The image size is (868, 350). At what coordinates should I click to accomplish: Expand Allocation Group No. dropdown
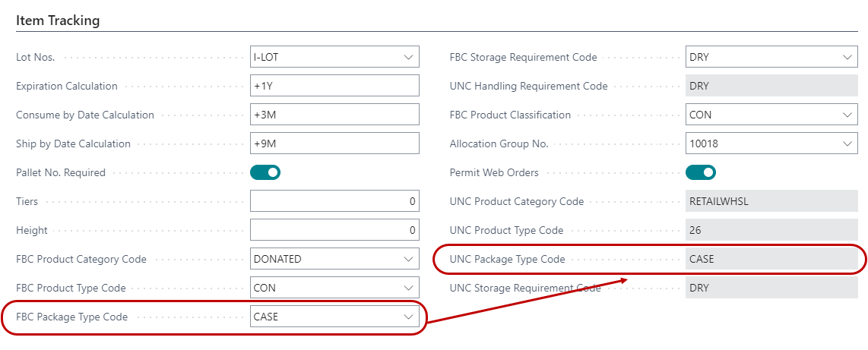pos(847,143)
